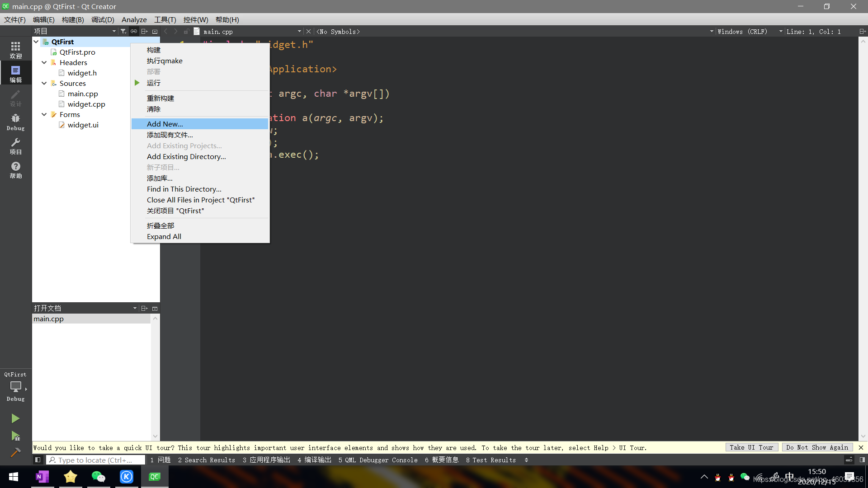Build project with the hammer icon

point(15,452)
